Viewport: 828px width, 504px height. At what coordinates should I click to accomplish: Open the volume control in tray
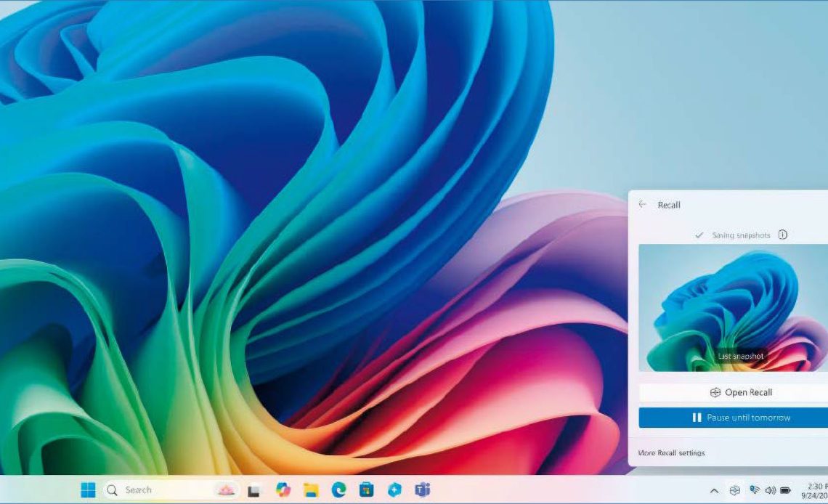pyautogui.click(x=771, y=490)
